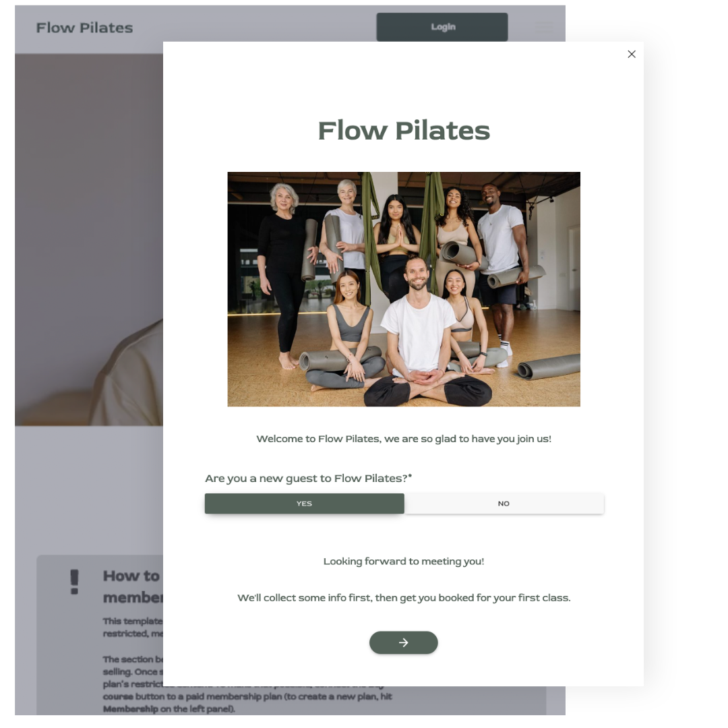Click 'Looking forward to meeting you!' text
The image size is (728, 728).
404,562
